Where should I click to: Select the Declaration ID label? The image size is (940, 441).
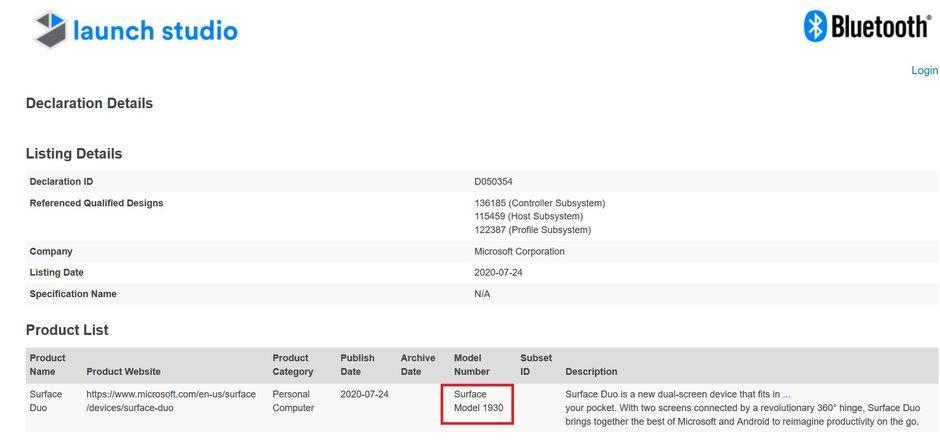pyautogui.click(x=61, y=182)
